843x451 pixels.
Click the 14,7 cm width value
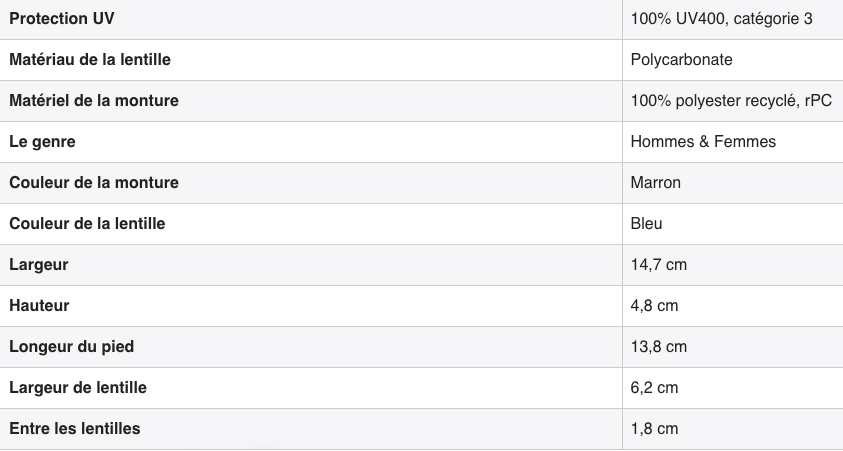659,265
